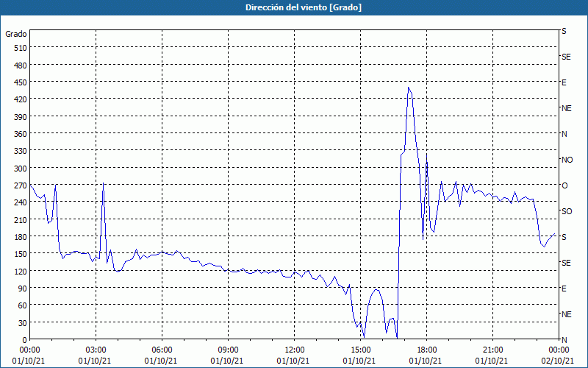Viewport: 588px width, 368px height.
Task: Click the chart title 'Dirección del viento [Grado]'
Action: (303, 7)
